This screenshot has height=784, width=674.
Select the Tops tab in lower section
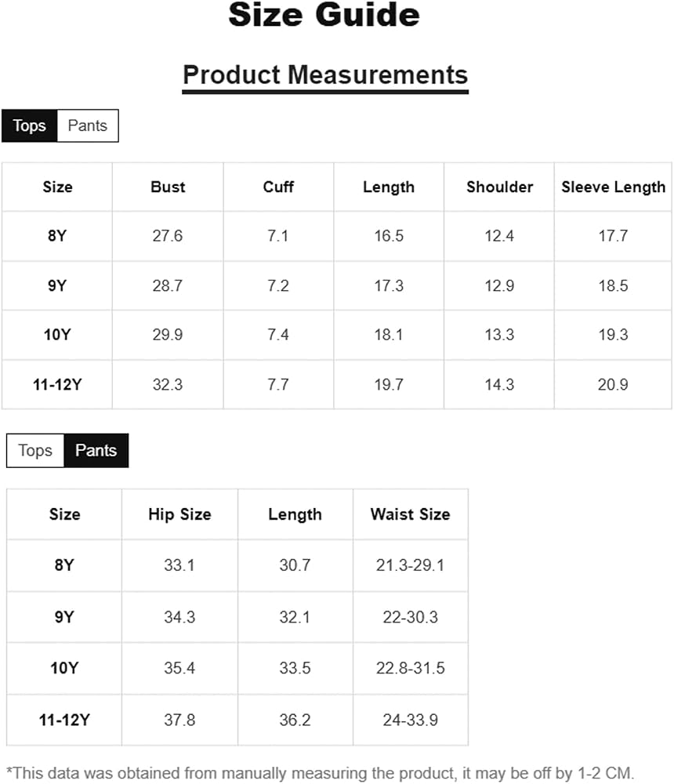[35, 451]
